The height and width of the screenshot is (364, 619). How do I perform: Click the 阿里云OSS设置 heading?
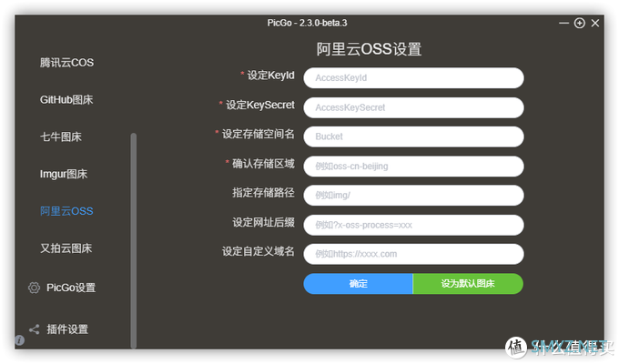(x=369, y=49)
